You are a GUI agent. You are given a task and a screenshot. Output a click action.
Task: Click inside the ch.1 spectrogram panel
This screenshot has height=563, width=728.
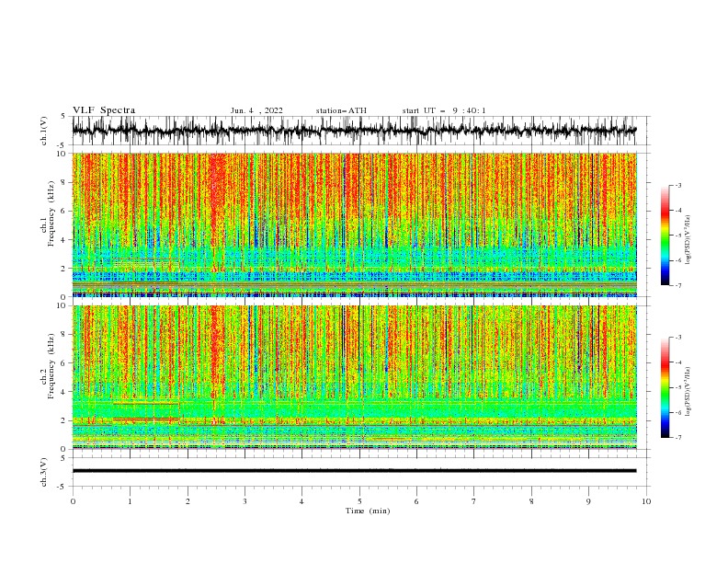[x=354, y=224]
